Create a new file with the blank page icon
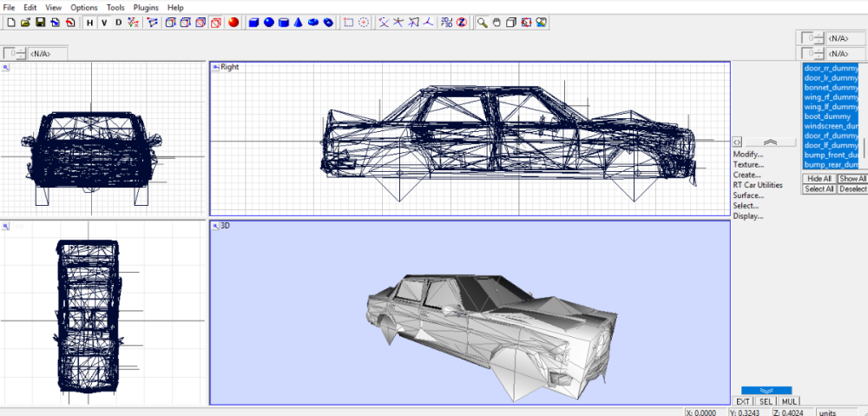The width and height of the screenshot is (868, 416). click(10, 23)
